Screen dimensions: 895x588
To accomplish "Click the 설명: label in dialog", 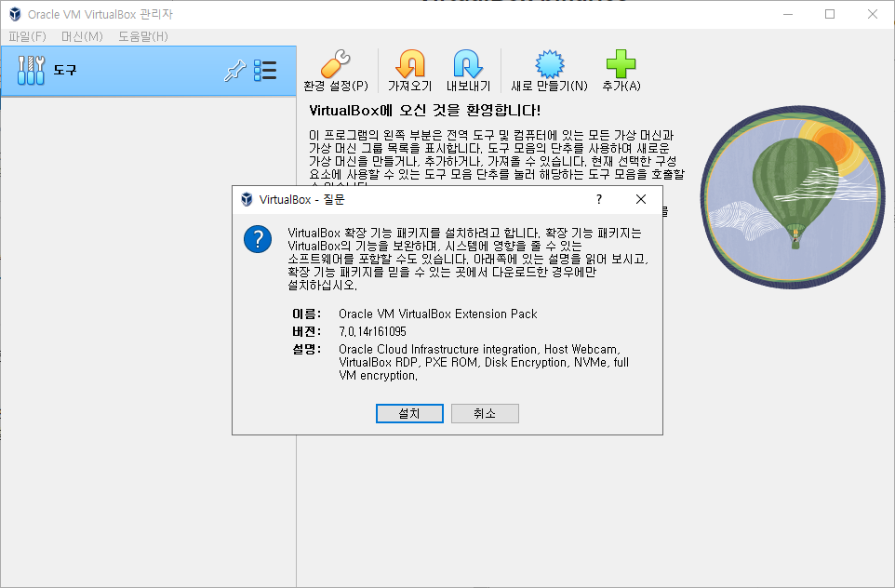I will coord(306,350).
